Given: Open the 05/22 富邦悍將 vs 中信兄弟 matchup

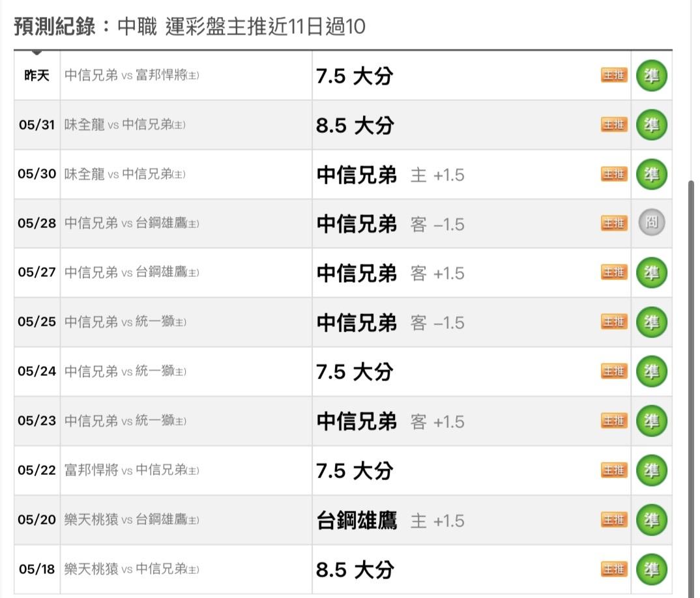Looking at the screenshot, I should [132, 470].
